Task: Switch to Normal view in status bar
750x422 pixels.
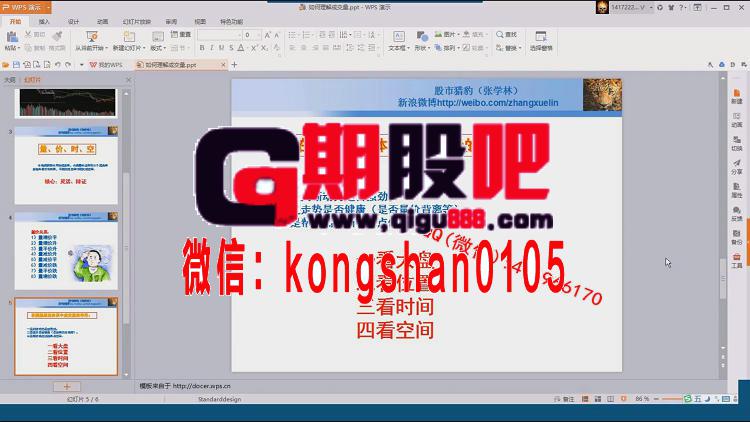Action: [585, 399]
